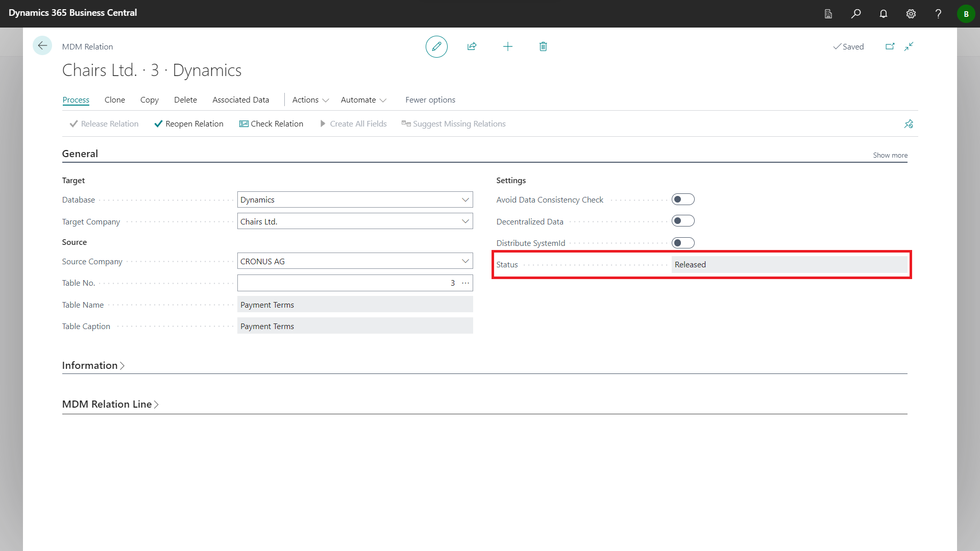Image resolution: width=980 pixels, height=551 pixels.
Task: Click the trash delete icon
Action: pos(543,46)
